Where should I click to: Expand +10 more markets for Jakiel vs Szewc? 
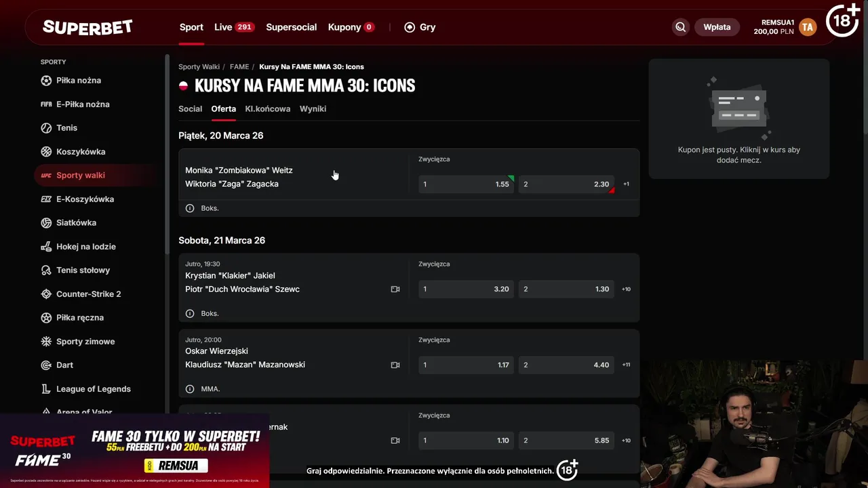[626, 289]
